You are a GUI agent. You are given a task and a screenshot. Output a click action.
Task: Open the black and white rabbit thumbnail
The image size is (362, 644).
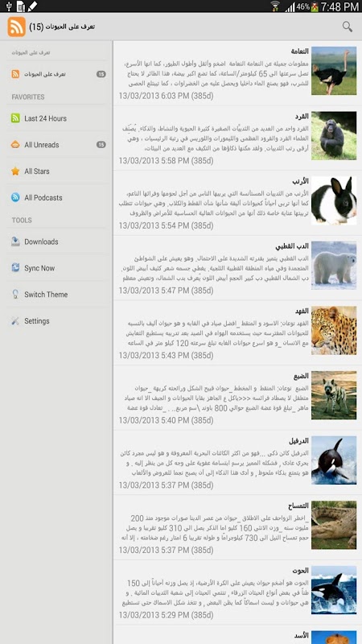[x=334, y=200]
